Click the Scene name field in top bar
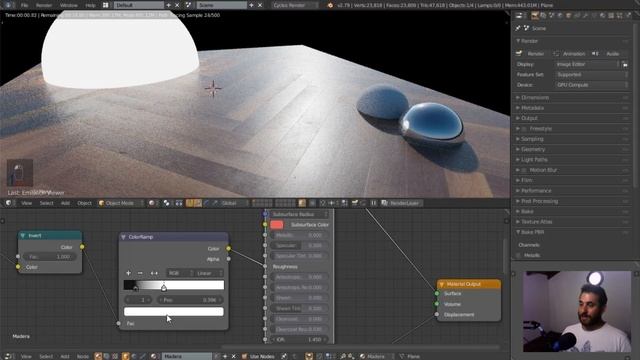Viewport: 640px width, 360px height. coord(222,5)
